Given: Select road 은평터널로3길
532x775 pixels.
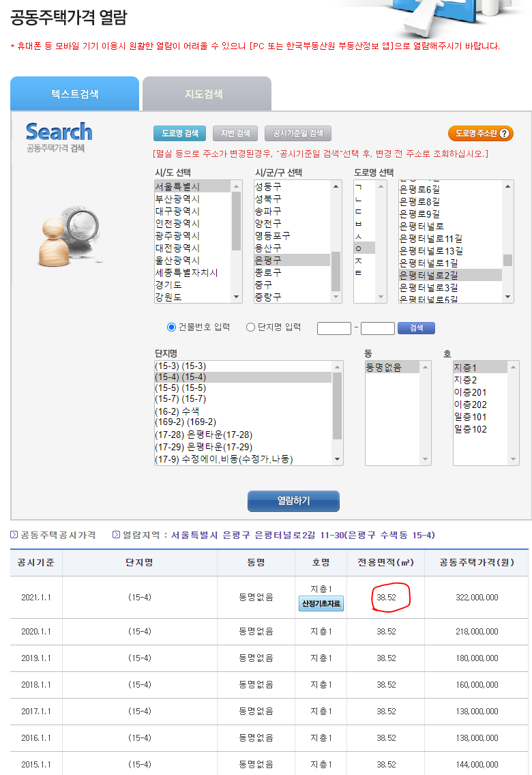Looking at the screenshot, I should tap(451, 288).
